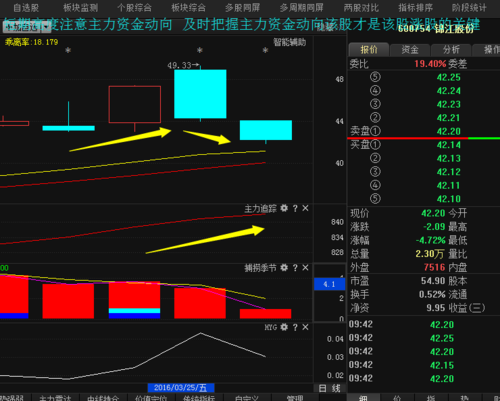Open 个股综合 menu item

point(134,8)
